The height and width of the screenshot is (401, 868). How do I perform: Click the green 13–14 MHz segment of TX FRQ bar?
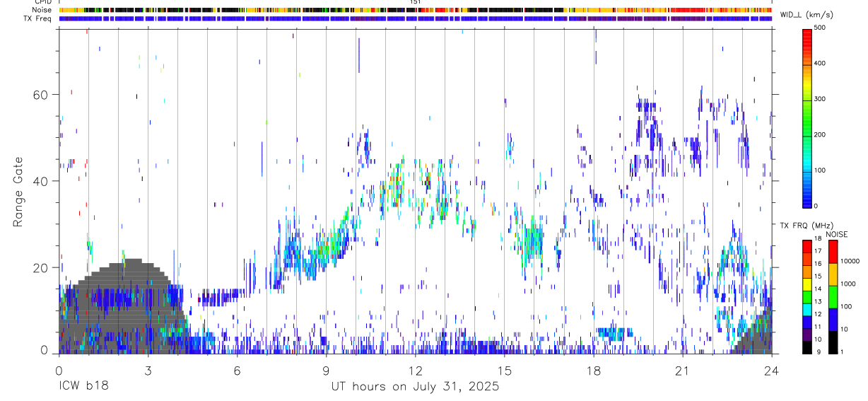(807, 297)
